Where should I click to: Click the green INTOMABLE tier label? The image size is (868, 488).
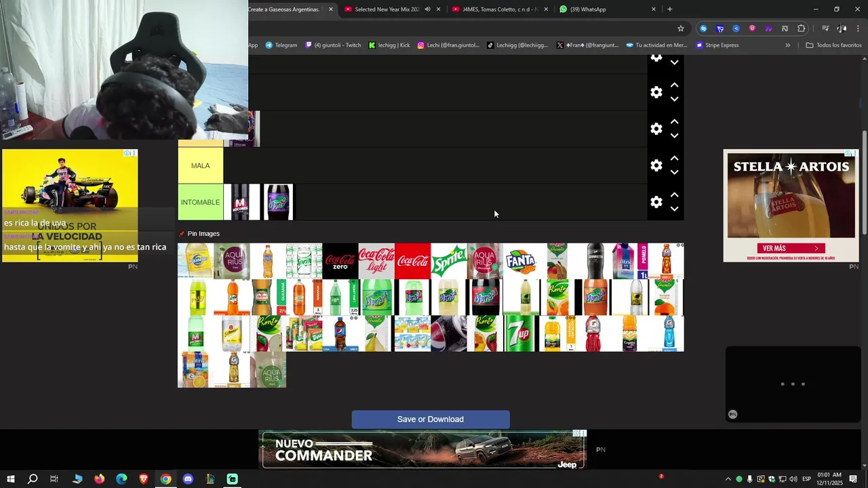(200, 202)
